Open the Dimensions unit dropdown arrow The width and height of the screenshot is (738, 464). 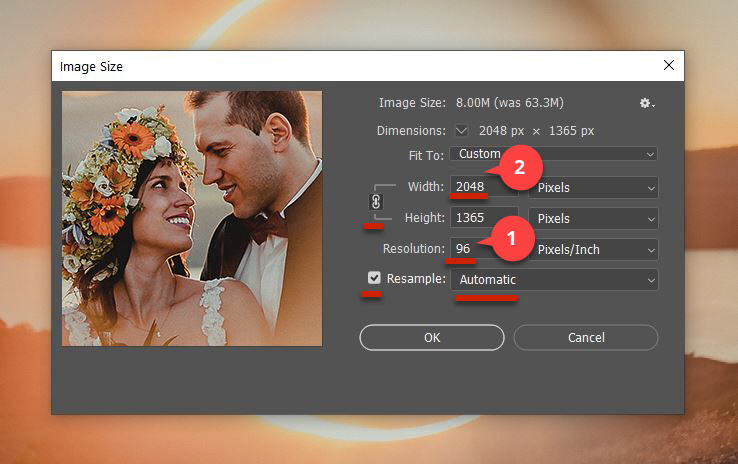click(x=462, y=130)
